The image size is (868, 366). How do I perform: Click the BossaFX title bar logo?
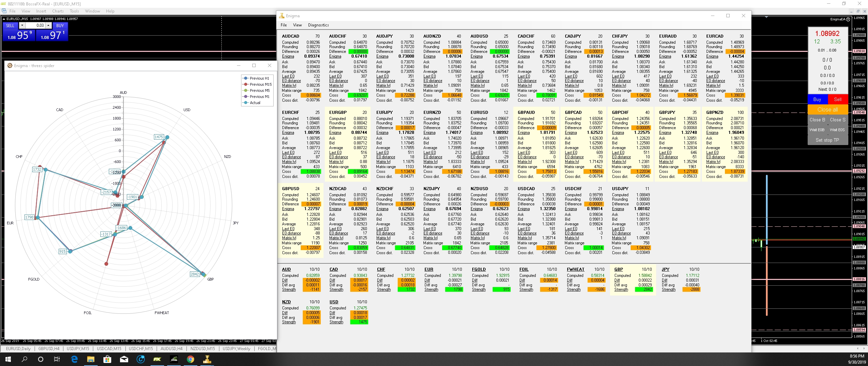tap(3, 4)
